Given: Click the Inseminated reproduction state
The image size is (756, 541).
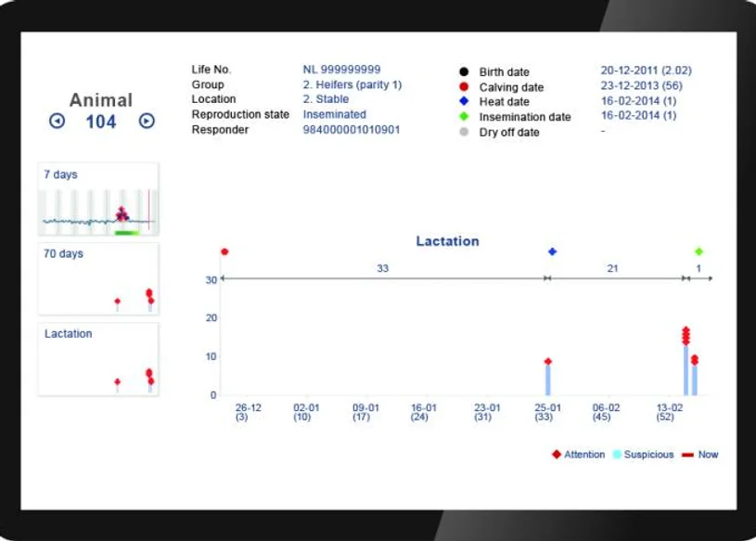Looking at the screenshot, I should click(334, 114).
